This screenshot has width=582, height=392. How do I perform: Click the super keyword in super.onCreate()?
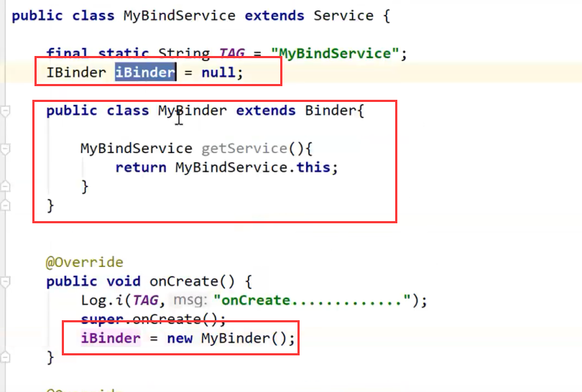(102, 319)
